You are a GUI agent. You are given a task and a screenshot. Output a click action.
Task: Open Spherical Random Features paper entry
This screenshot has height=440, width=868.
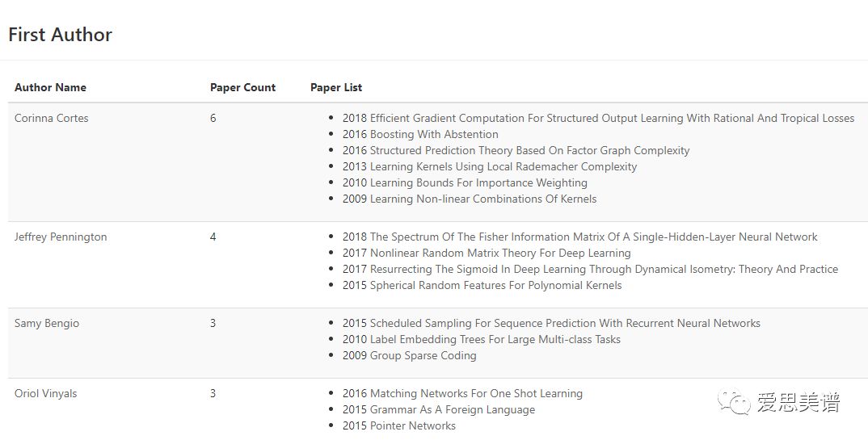click(482, 285)
